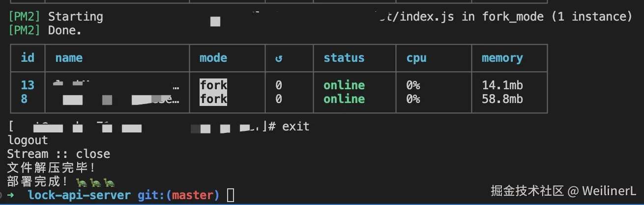Select the id column header
This screenshot has height=205, width=644.
pos(28,58)
